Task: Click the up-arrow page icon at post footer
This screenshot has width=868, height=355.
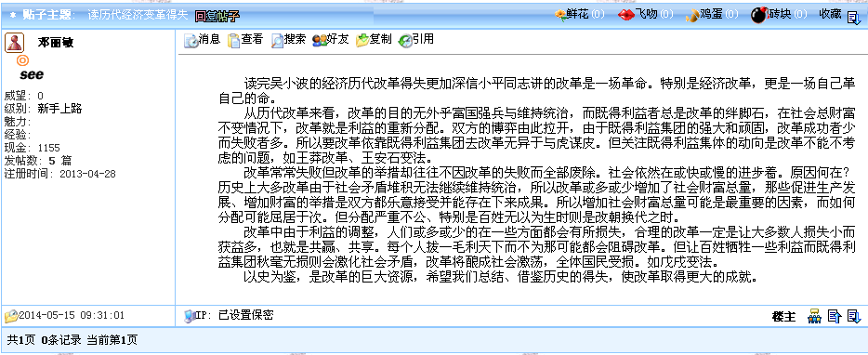Action: pos(835,316)
